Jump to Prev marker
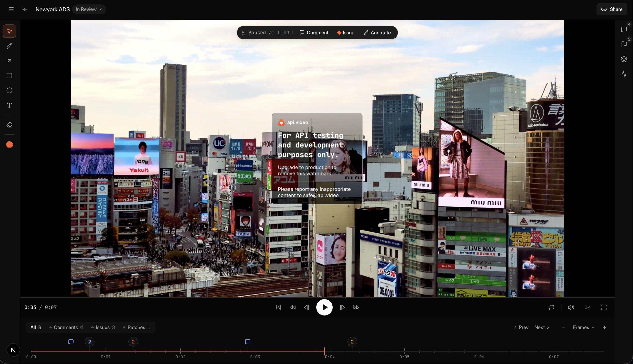This screenshot has width=633, height=364. [521, 327]
